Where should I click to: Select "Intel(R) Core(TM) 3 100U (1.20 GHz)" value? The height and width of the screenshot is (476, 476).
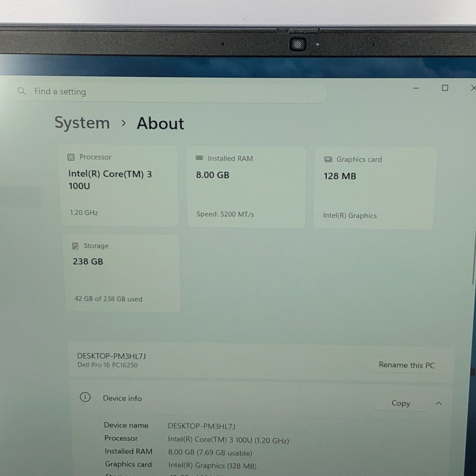click(x=228, y=440)
